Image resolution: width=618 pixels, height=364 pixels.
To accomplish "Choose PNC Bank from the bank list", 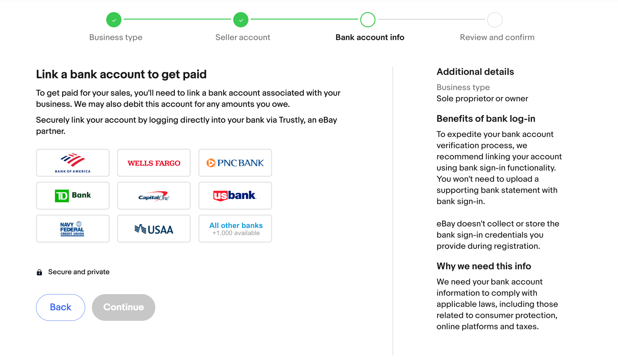I will (x=235, y=163).
